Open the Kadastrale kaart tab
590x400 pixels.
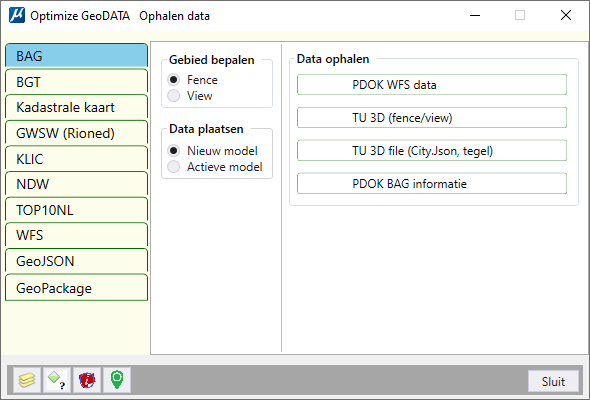pos(76,107)
